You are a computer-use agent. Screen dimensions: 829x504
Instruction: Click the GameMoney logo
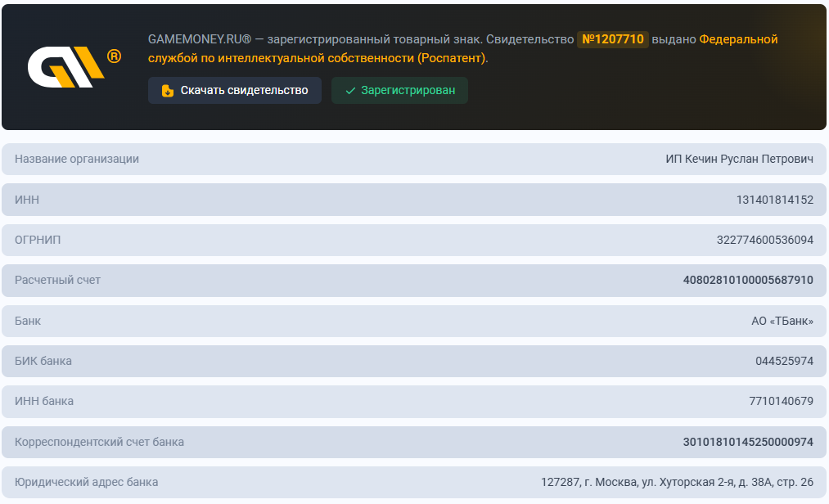tap(66, 67)
